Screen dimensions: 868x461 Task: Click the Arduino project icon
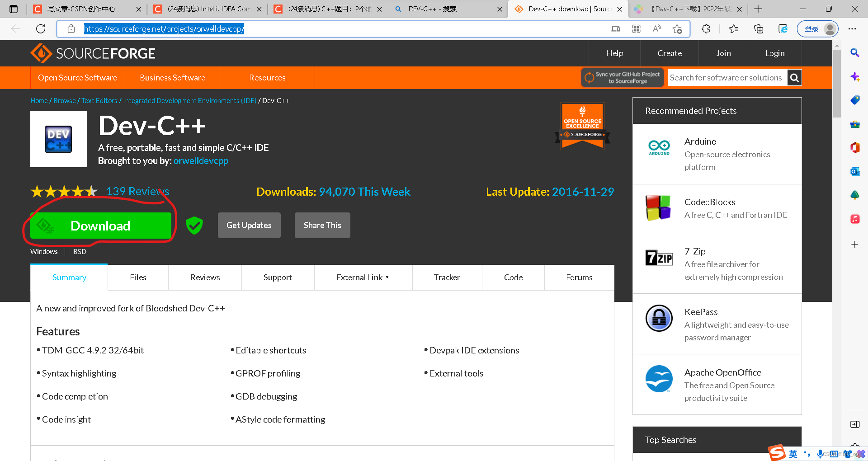659,147
